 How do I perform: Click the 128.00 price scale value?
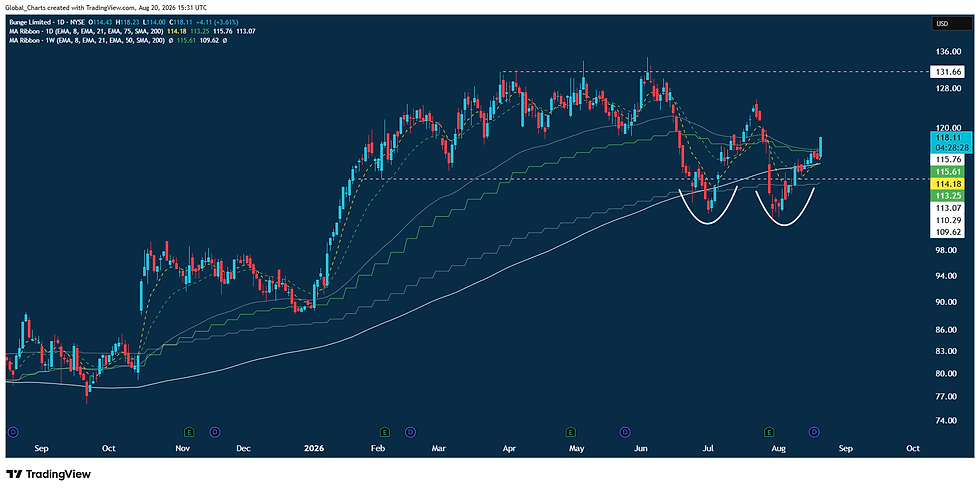[948, 89]
